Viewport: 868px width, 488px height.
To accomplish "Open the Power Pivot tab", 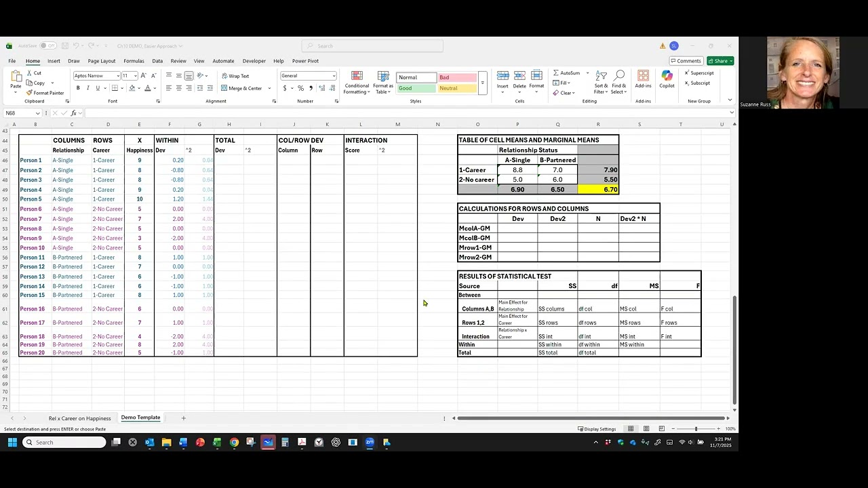I will pos(305,61).
